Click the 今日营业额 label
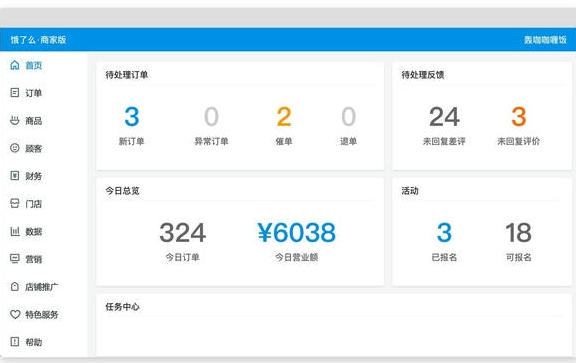Viewport: 576px width, 363px height. click(296, 257)
